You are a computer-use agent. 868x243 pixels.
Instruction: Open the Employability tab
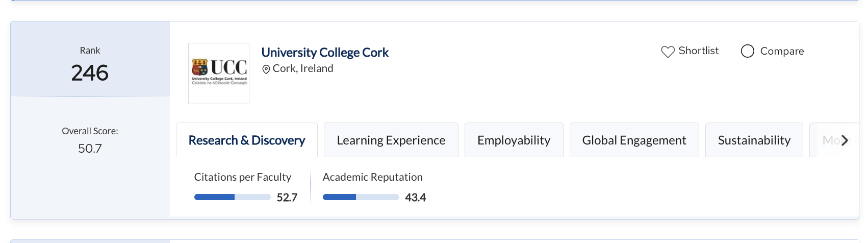click(x=514, y=140)
